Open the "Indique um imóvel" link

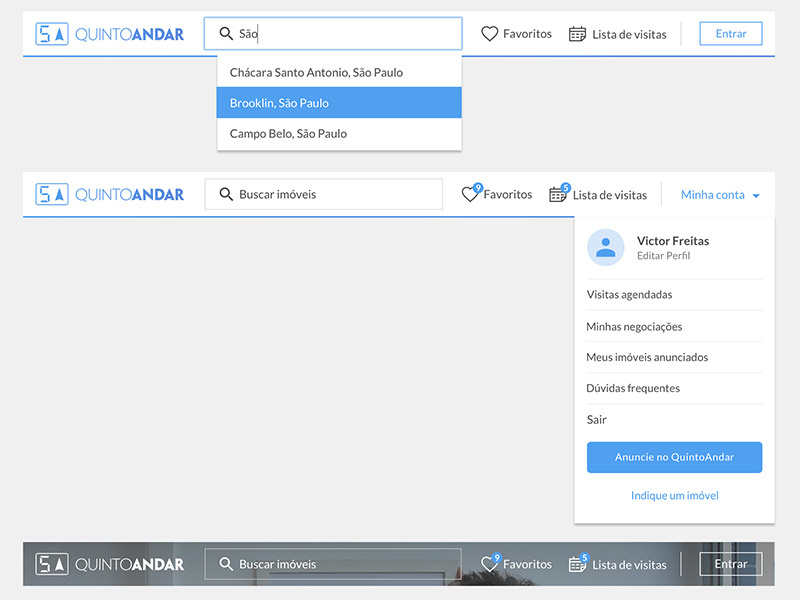pos(674,495)
